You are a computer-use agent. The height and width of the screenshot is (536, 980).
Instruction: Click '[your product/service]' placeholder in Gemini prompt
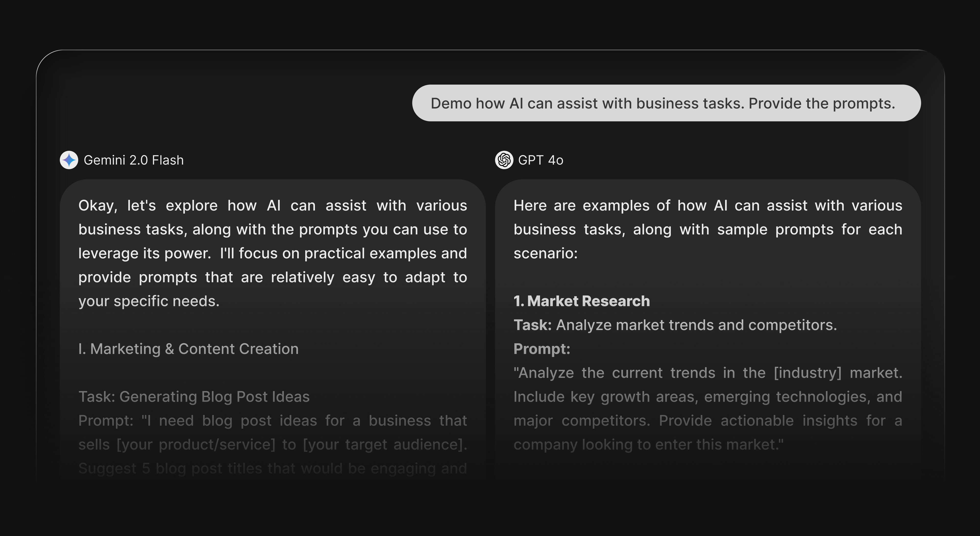[x=196, y=445]
